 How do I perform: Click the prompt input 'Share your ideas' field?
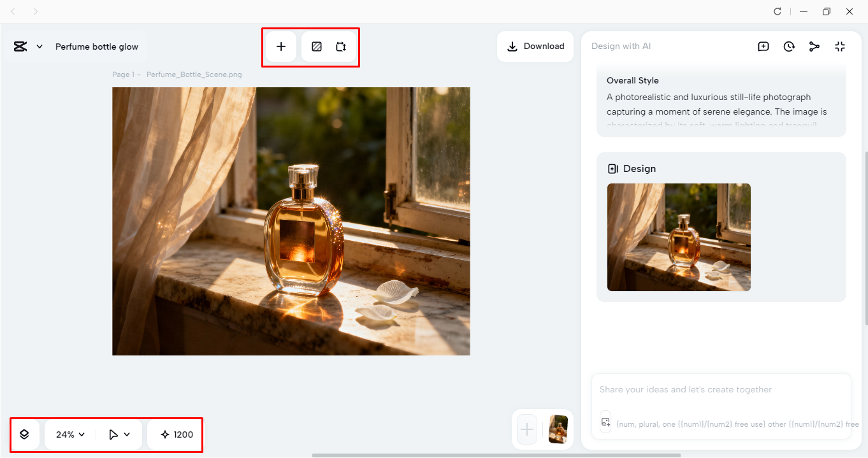(721, 389)
